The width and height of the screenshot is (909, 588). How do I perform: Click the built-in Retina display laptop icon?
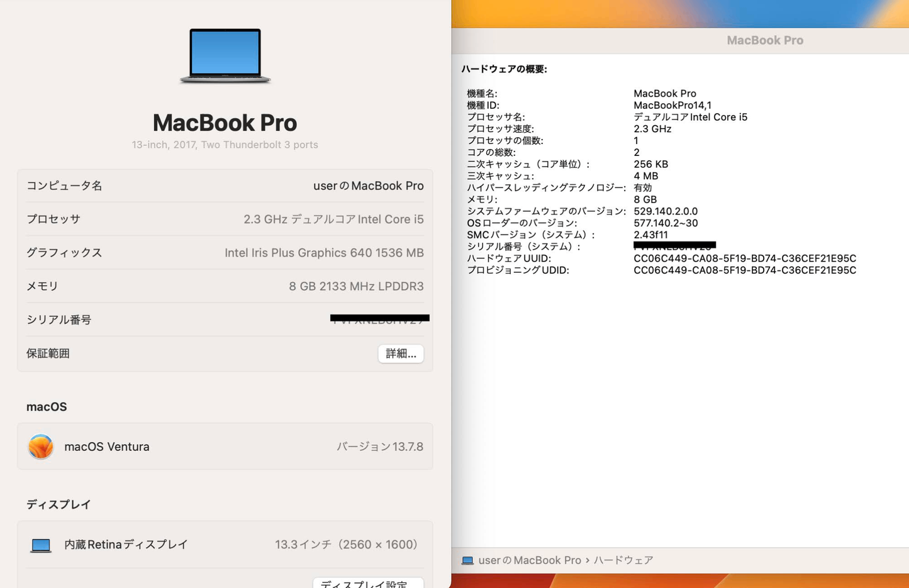click(x=41, y=545)
